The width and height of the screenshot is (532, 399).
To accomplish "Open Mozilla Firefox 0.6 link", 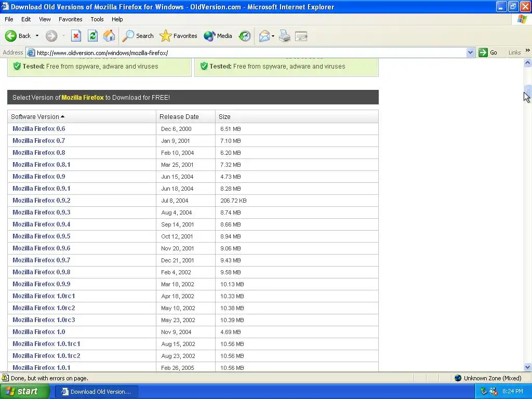I will pos(38,129).
